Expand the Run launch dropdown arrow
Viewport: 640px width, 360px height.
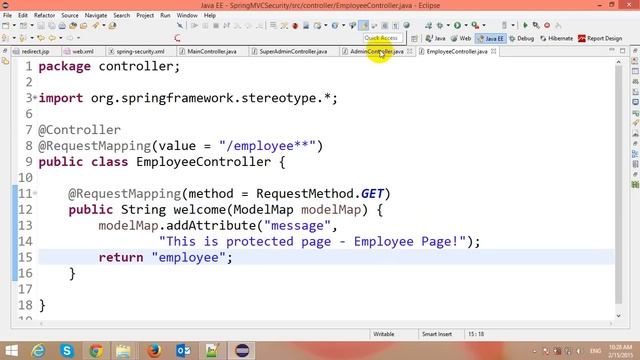pos(466,25)
